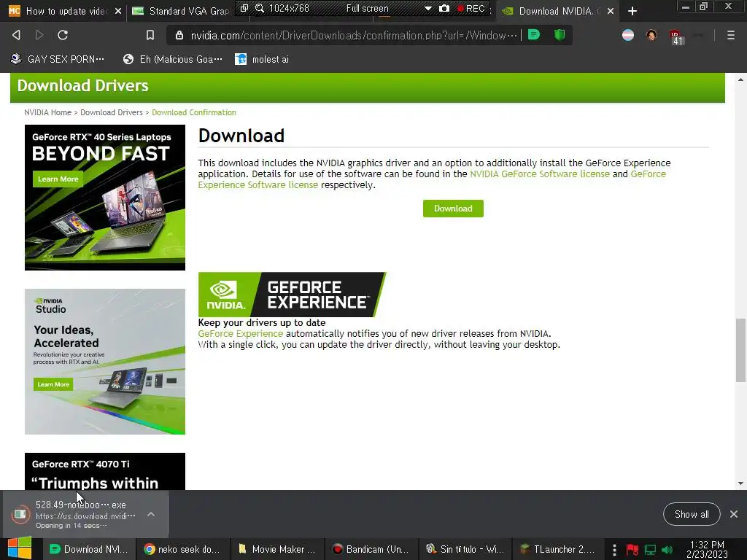Open NVIDIA GeForce Software license link
Viewport: 747px width, 560px height.
[x=540, y=174]
